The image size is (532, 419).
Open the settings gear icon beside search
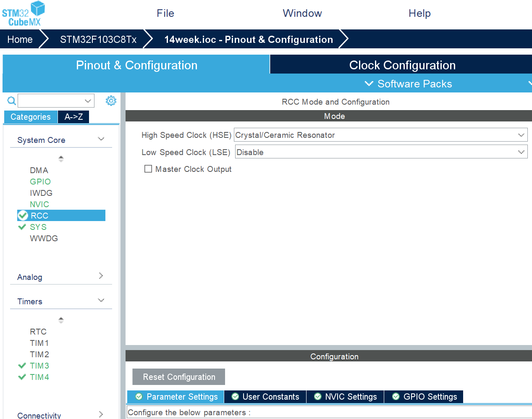pyautogui.click(x=111, y=101)
